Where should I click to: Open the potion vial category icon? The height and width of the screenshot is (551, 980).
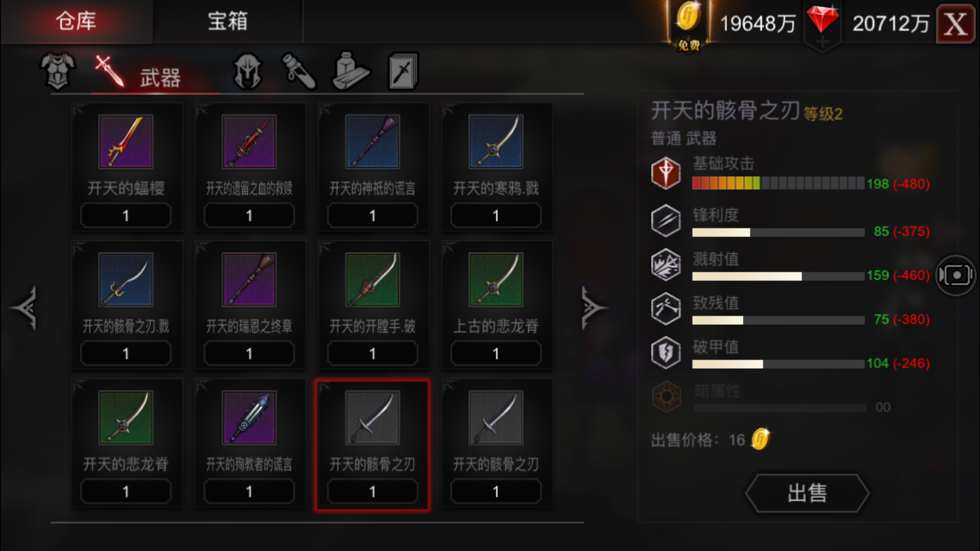click(x=299, y=71)
